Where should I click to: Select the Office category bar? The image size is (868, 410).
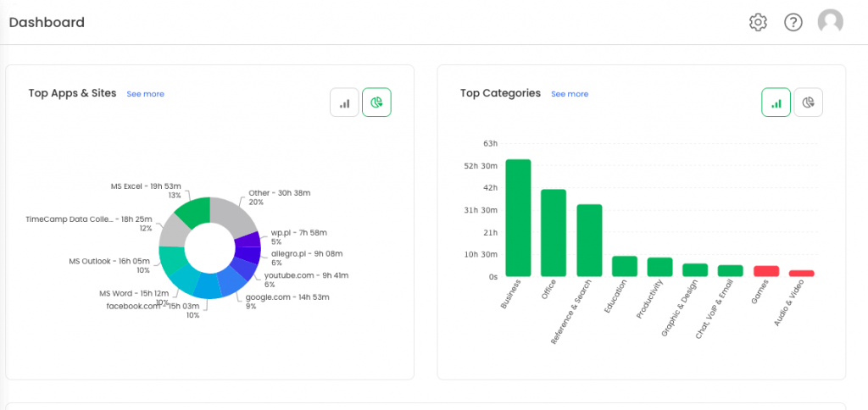(554, 233)
